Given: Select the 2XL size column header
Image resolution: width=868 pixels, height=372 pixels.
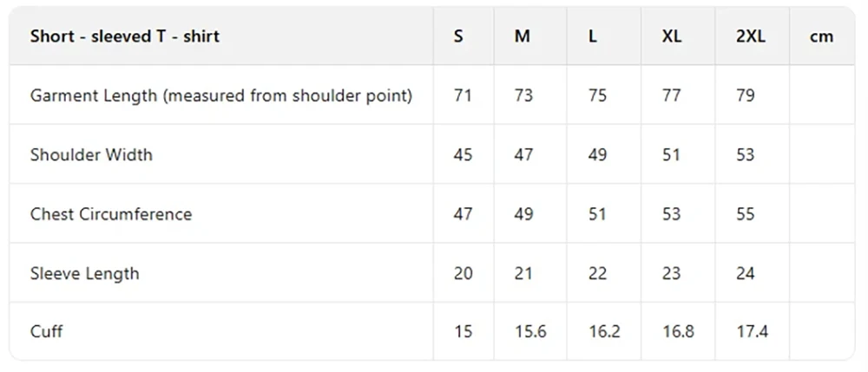Looking at the screenshot, I should coord(751,36).
